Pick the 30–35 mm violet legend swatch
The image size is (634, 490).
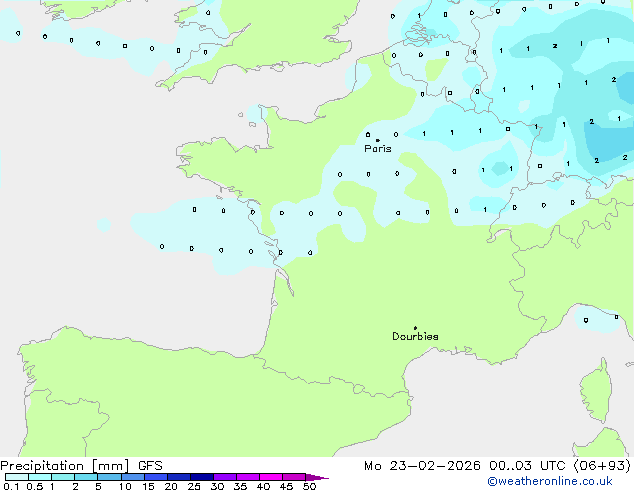225,477
